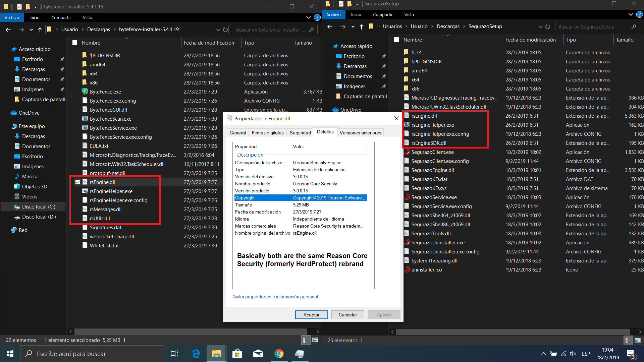Screen dimensions: 644x362
Task: Click the SegurazoClient.exe application icon
Action: pos(407,152)
